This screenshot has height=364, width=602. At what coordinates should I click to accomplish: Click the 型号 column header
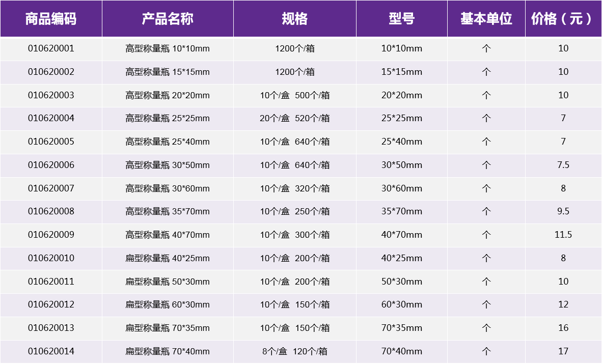coord(402,18)
